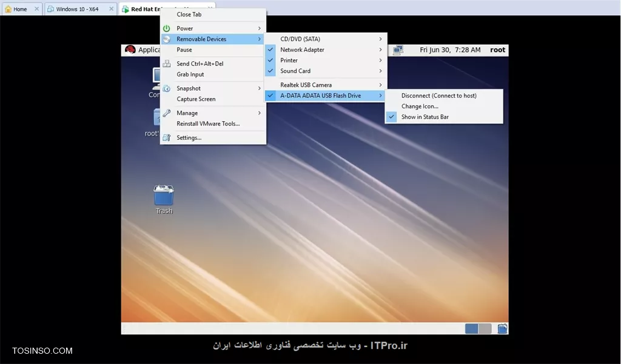Screen dimensions: 621x364
Task: Click the Removable Devices disc icon
Action: point(166,39)
